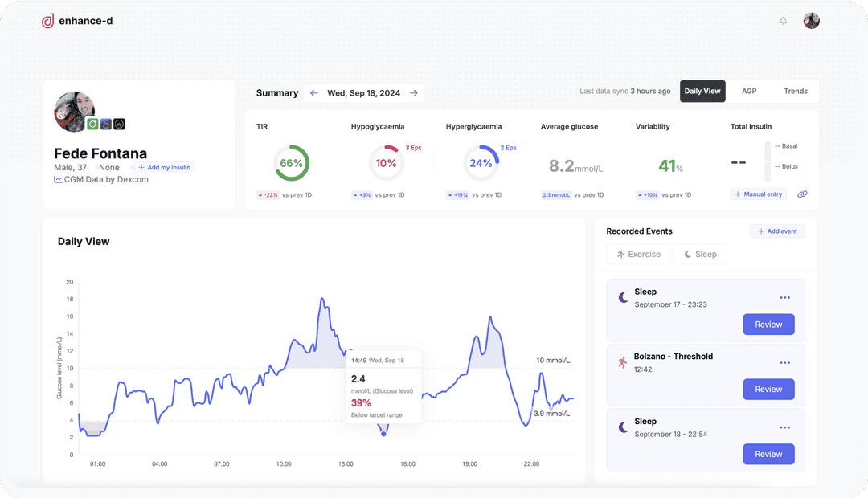Toggle the Sleep event filter
The width and height of the screenshot is (868, 498).
click(700, 254)
